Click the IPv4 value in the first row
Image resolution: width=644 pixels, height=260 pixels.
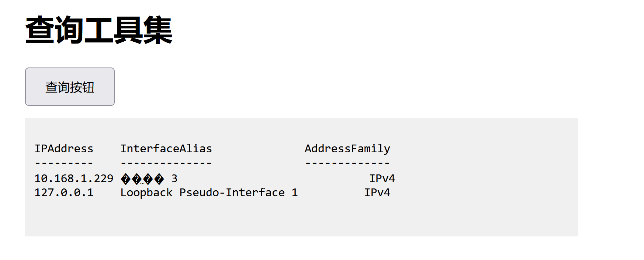pyautogui.click(x=382, y=178)
